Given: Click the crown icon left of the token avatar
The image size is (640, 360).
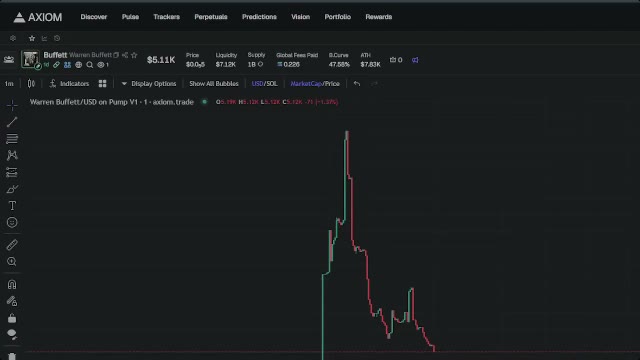Looking at the screenshot, I should coord(9,60).
